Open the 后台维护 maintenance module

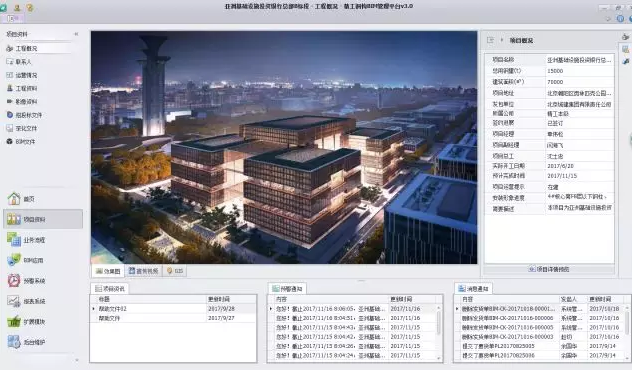[26, 342]
